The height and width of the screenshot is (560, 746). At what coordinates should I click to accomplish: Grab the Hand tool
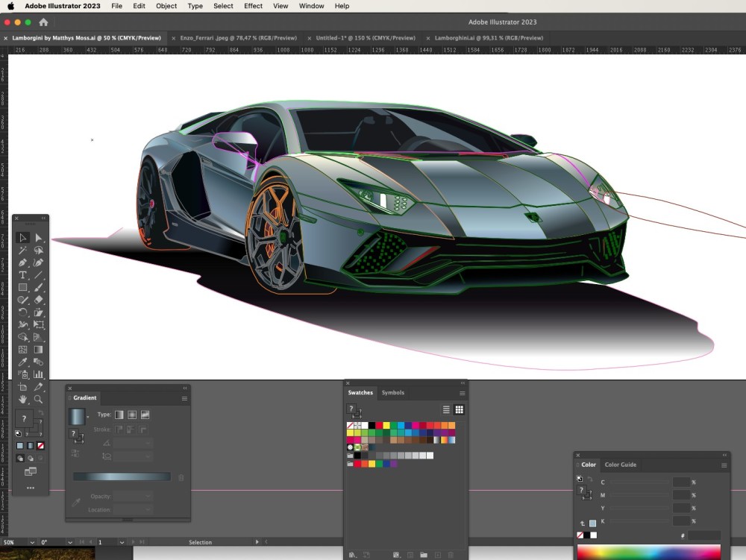(x=22, y=400)
